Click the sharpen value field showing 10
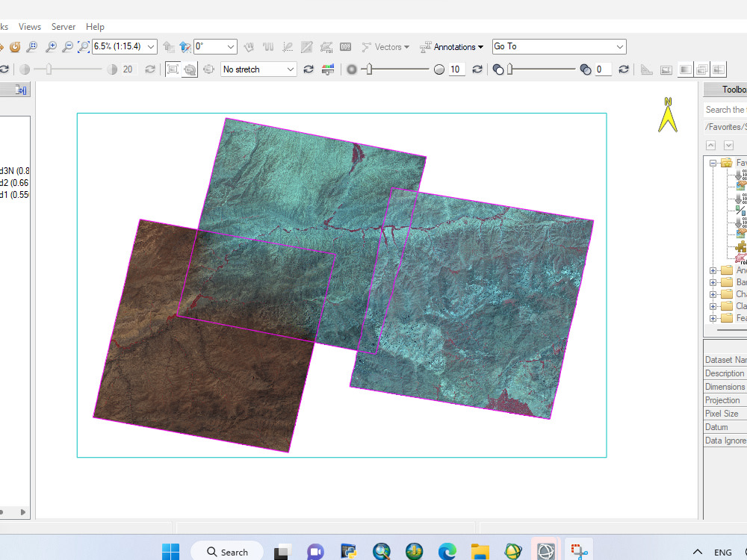 click(x=456, y=69)
